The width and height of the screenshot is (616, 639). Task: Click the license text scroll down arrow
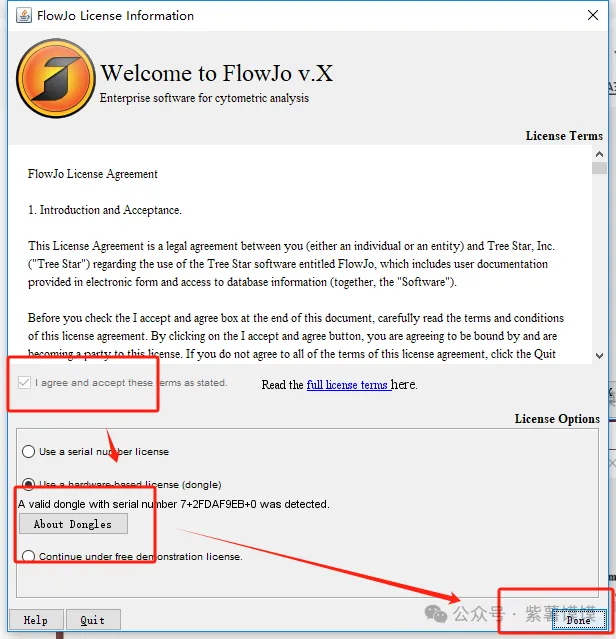pos(599,356)
